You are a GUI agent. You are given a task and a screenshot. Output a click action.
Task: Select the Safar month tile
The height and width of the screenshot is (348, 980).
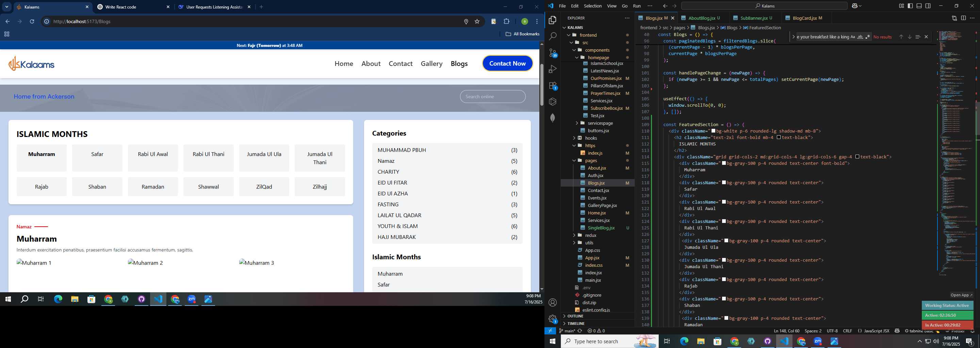[x=97, y=158]
